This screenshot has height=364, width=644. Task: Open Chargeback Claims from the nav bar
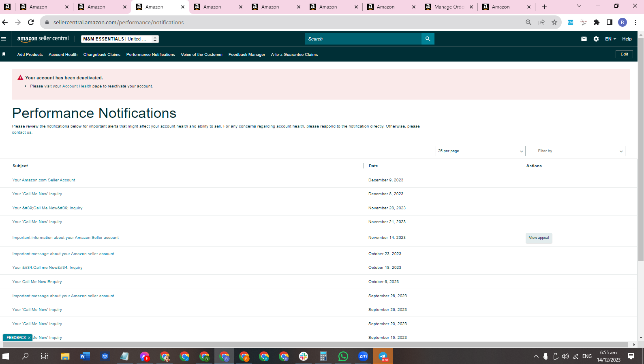coord(102,55)
